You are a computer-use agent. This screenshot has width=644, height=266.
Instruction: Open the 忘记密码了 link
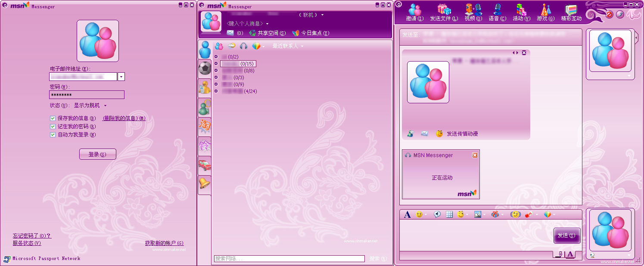[x=32, y=236]
